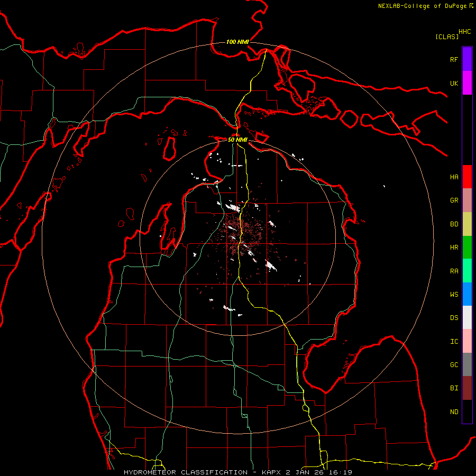
Task: Click the ND black legend block
Action: click(467, 411)
